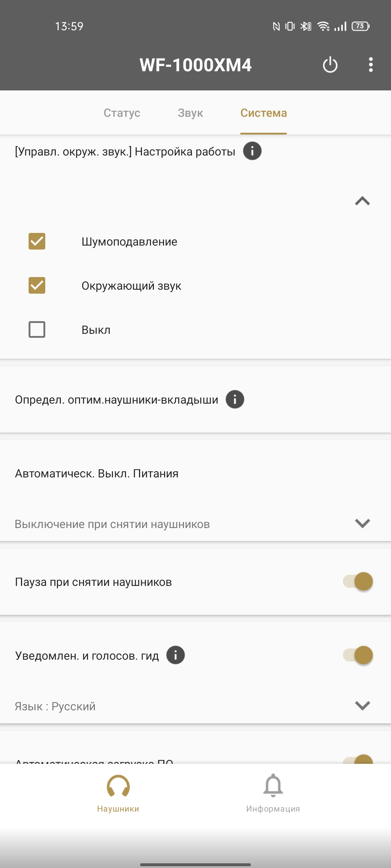
Task: Open Определ. оптим.наушники-вкладыши setting
Action: coord(195,399)
